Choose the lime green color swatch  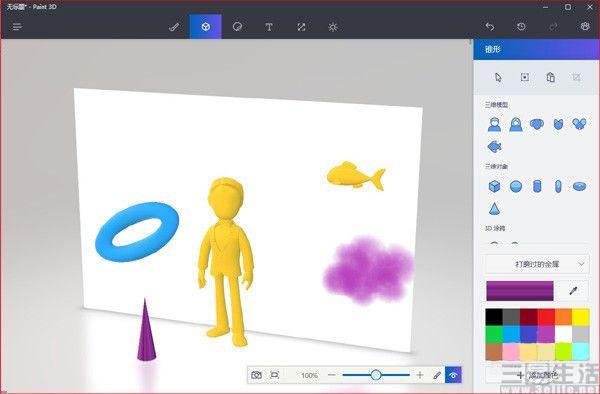point(563,352)
